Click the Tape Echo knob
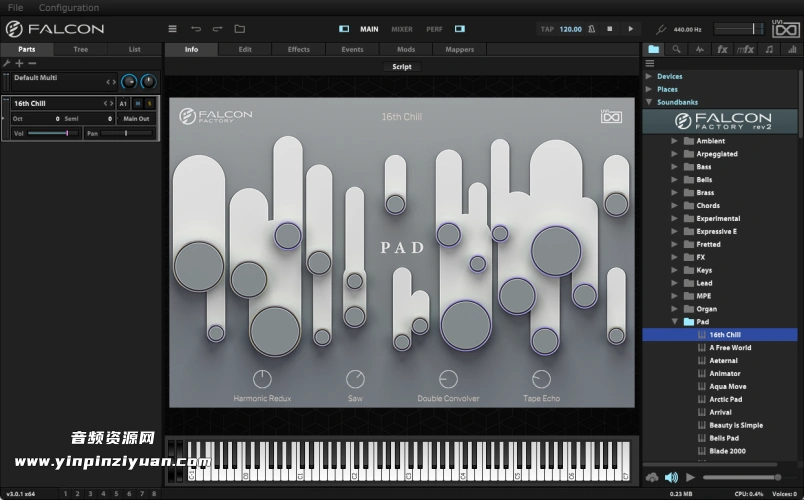 click(541, 379)
